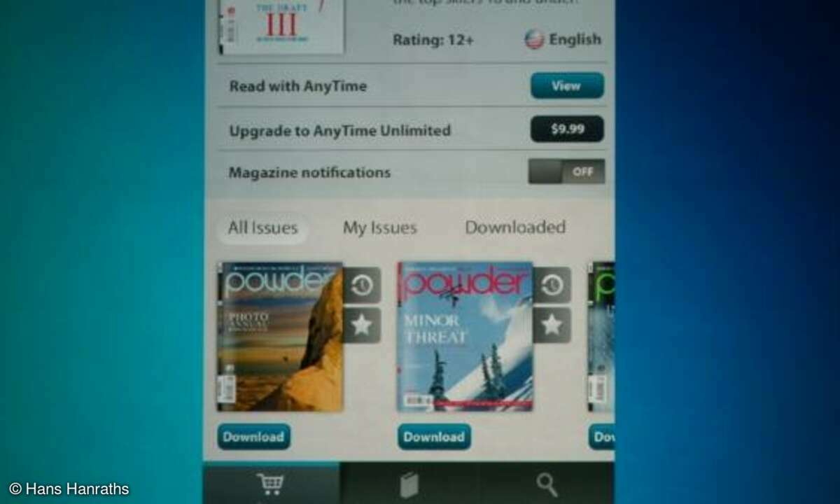Open the library book tab
840x504 pixels.
[409, 484]
